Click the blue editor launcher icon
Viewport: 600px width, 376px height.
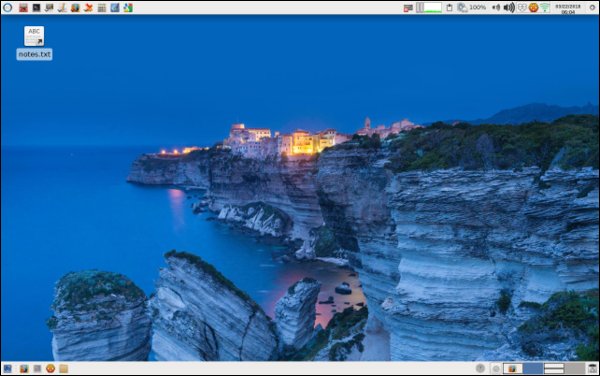[115, 7]
